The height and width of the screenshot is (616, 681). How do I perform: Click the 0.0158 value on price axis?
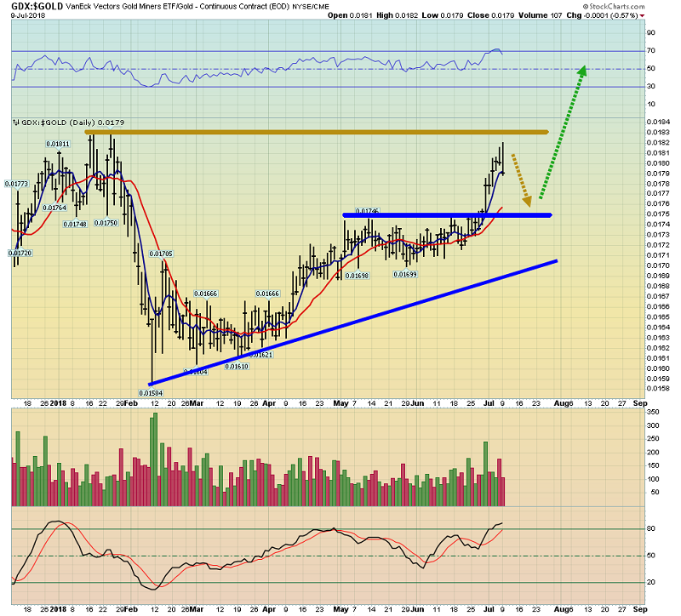coord(658,389)
